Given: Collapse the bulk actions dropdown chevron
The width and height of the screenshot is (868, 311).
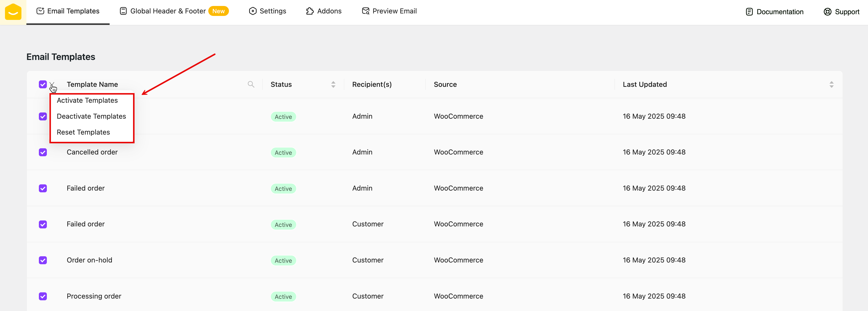Looking at the screenshot, I should tap(52, 84).
